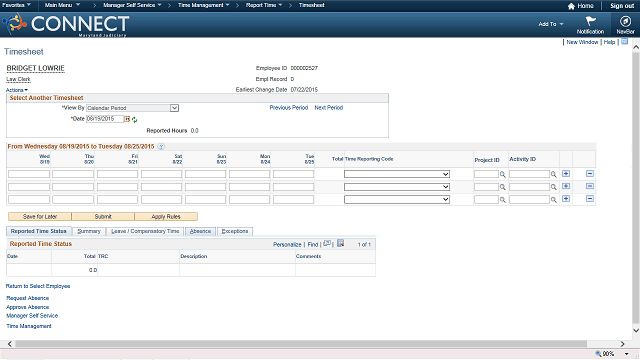This screenshot has width=640, height=360.
Task: Delete third row with minus icon
Action: pos(590,199)
